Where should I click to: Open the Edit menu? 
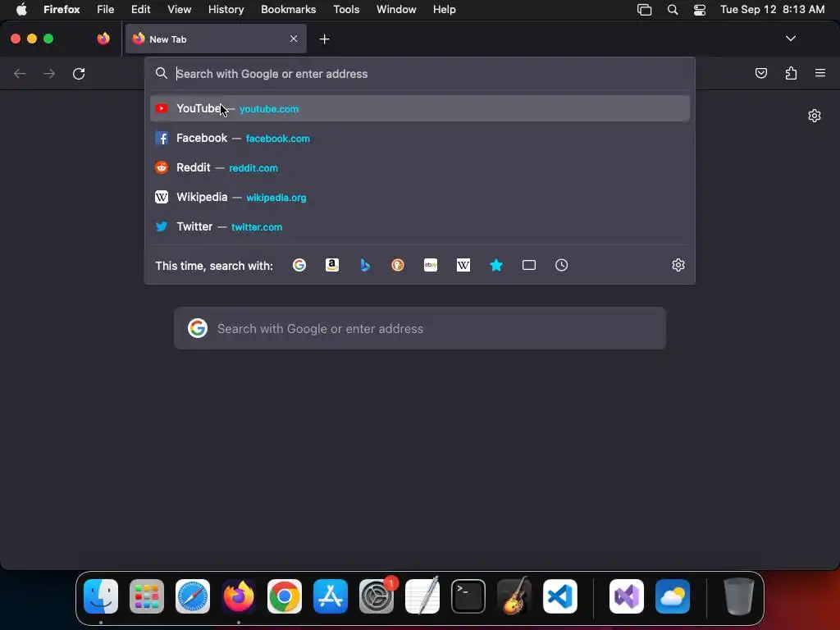tap(141, 9)
